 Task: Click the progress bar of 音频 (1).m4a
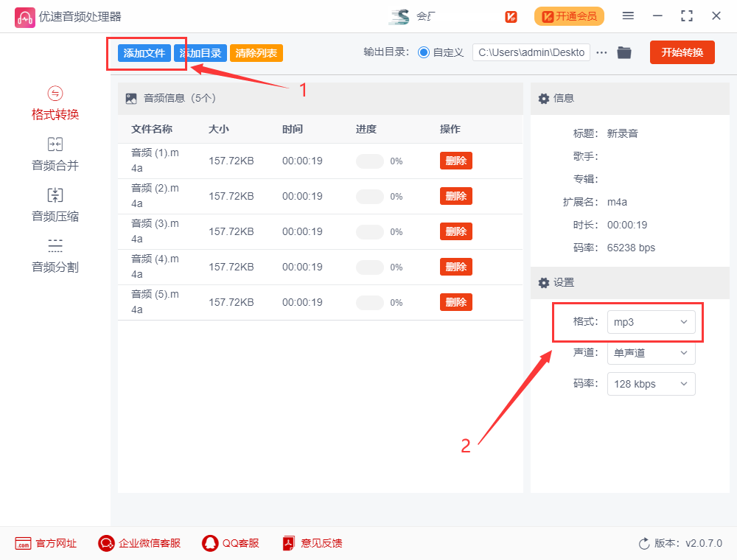point(369,161)
